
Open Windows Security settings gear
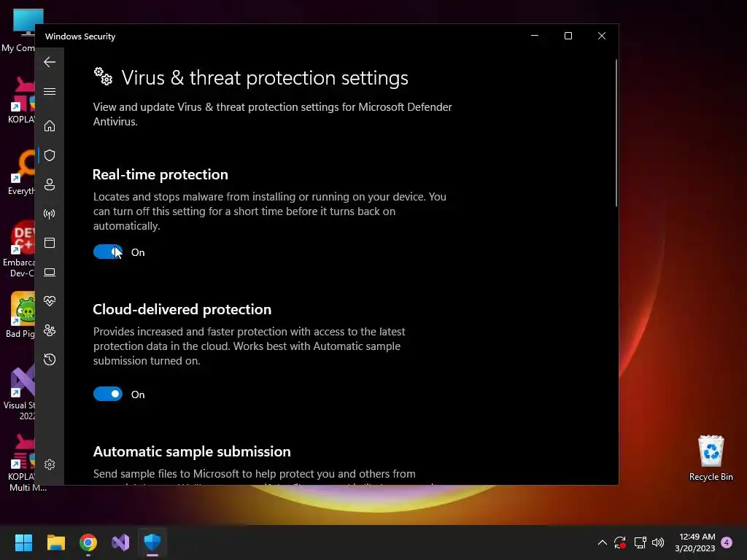pyautogui.click(x=50, y=464)
